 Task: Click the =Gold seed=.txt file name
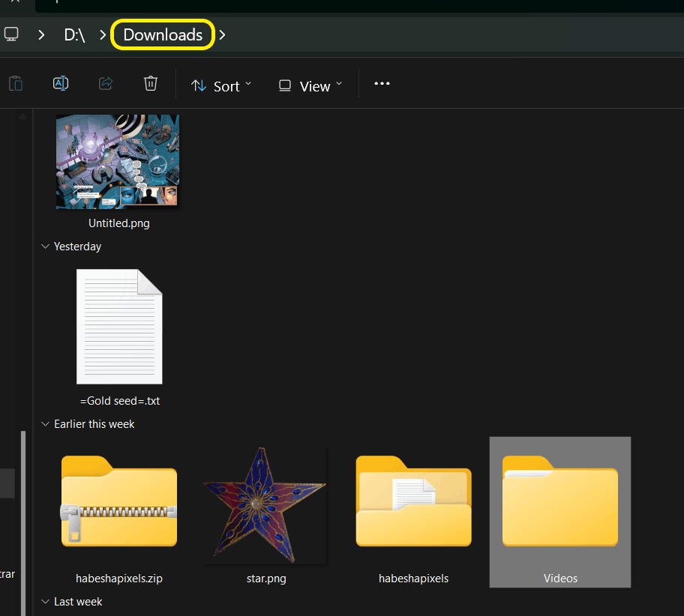point(120,401)
